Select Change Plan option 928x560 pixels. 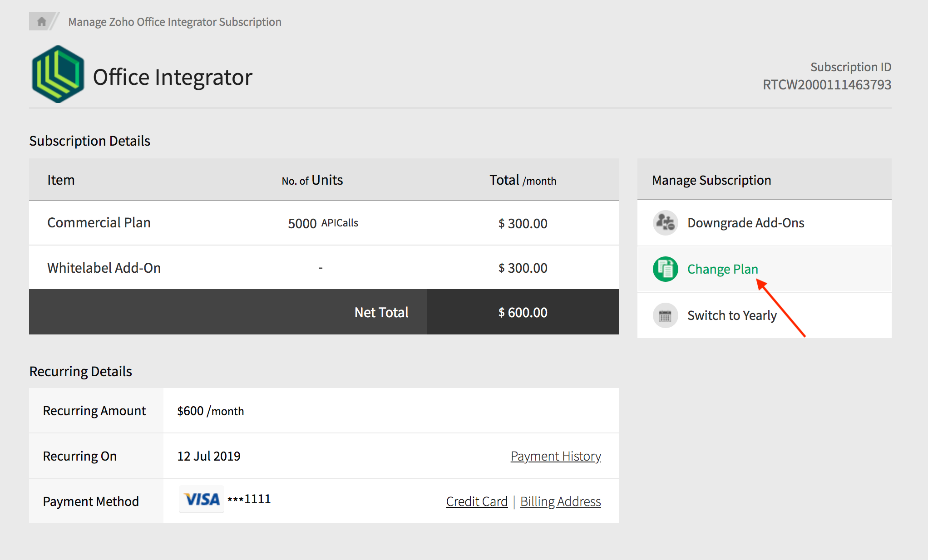pyautogui.click(x=722, y=269)
